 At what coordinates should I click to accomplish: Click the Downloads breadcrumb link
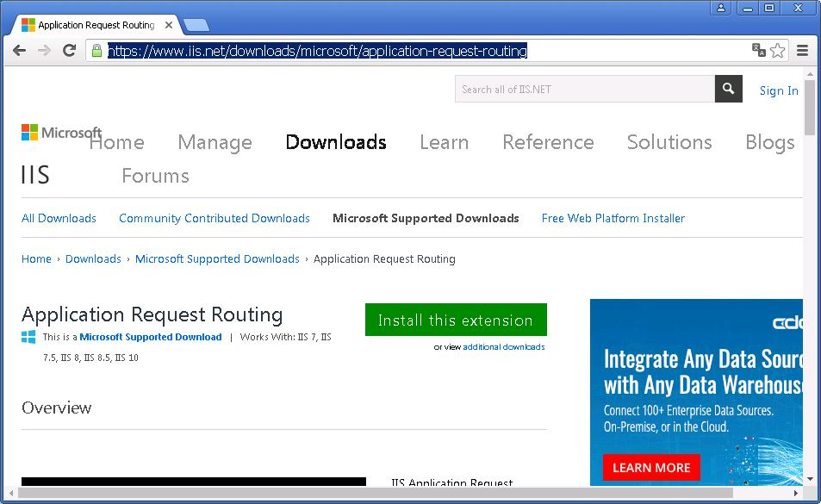click(93, 259)
